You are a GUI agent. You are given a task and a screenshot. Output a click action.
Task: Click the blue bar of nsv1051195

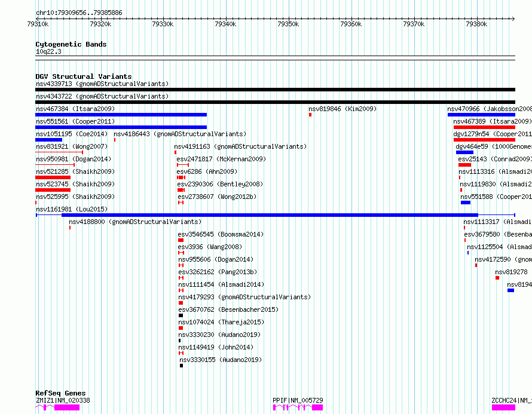[x=49, y=140]
